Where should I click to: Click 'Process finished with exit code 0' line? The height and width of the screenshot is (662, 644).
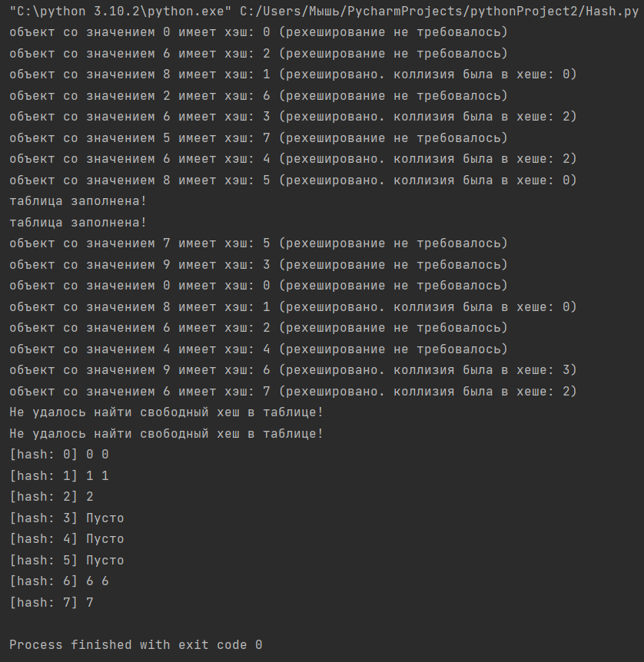[x=136, y=644]
